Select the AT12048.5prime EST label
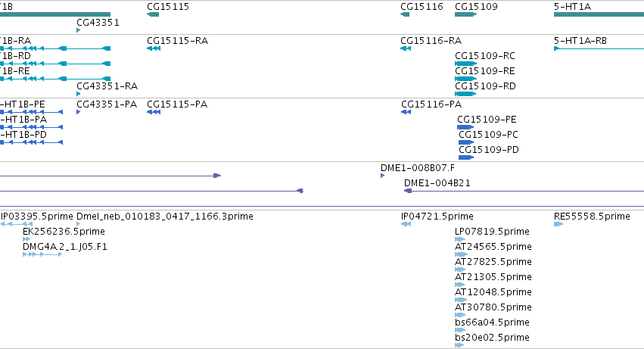 point(493,293)
